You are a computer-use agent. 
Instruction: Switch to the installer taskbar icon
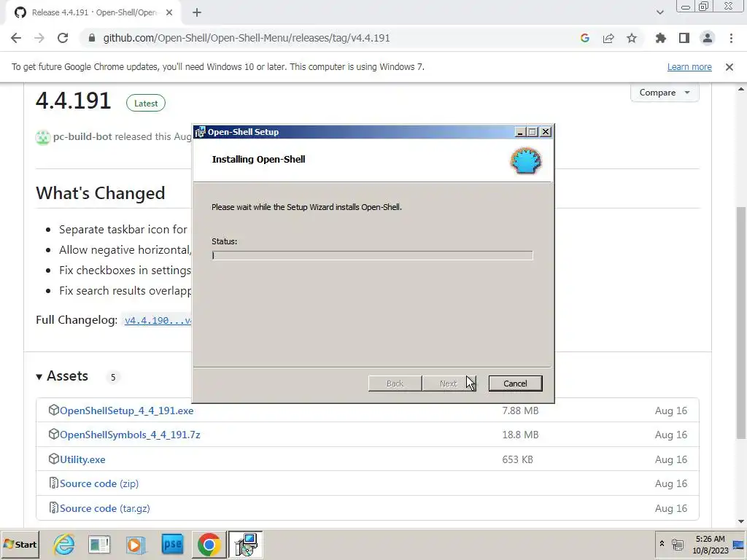[x=245, y=544]
